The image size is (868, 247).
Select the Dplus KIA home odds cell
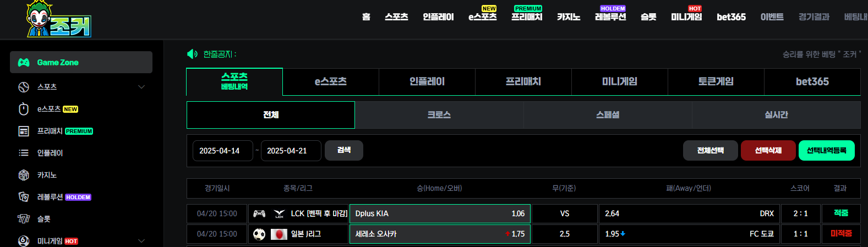click(440, 213)
